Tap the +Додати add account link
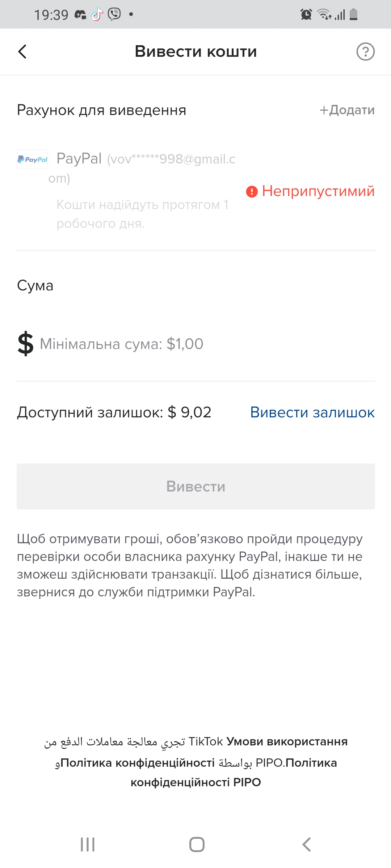 (x=347, y=110)
